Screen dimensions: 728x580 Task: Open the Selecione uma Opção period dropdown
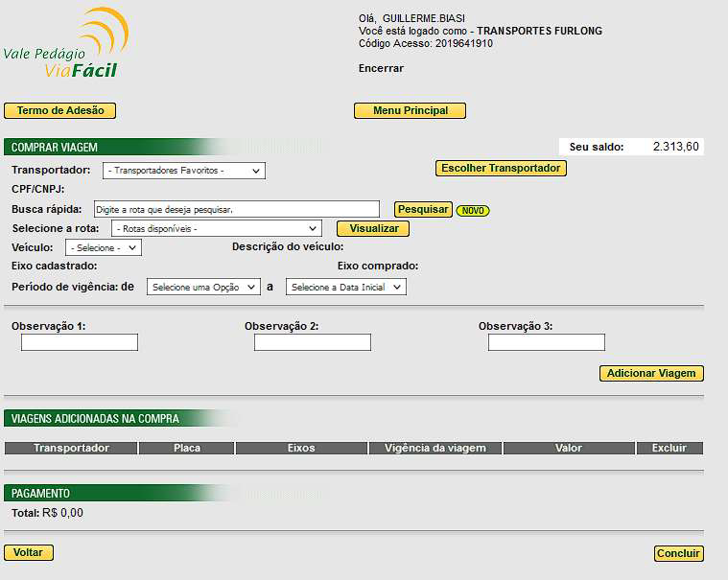pos(203,287)
